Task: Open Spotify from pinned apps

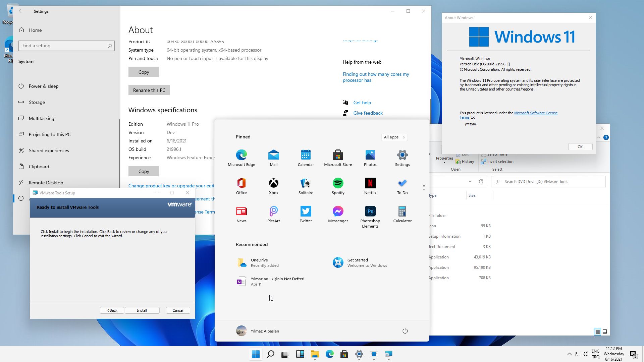Action: pyautogui.click(x=338, y=185)
